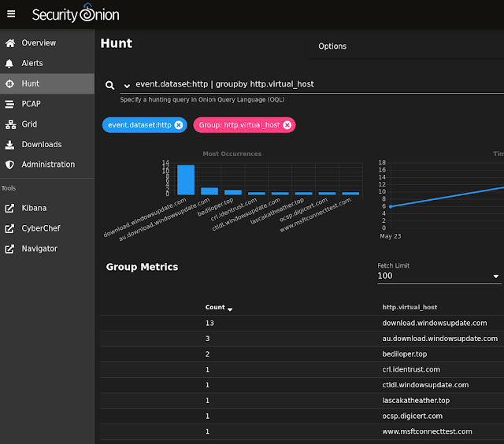The width and height of the screenshot is (504, 444).
Task: Remove the event.dataset:http filter chip
Action: pos(179,125)
